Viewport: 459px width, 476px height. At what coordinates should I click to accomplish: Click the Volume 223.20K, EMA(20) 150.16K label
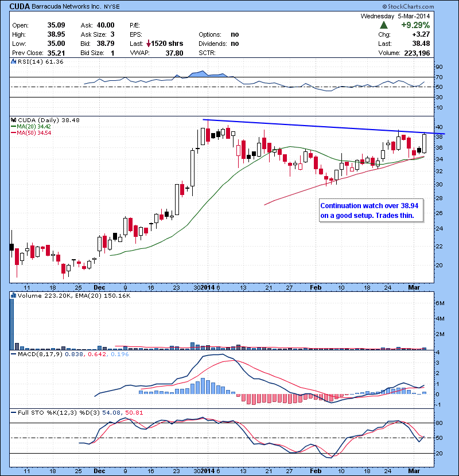(74, 295)
